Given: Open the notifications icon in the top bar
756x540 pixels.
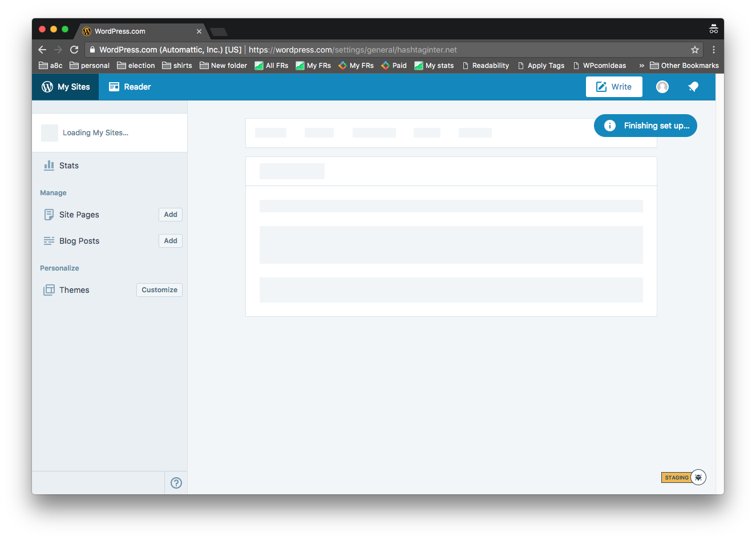Looking at the screenshot, I should point(693,86).
